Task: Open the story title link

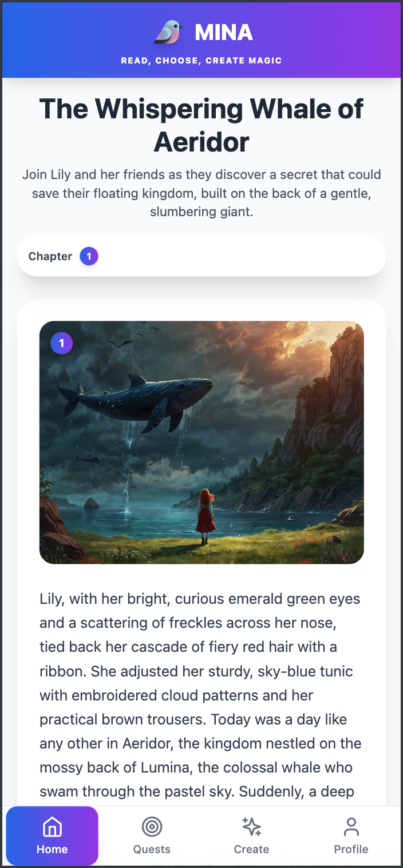Action: coord(201,125)
